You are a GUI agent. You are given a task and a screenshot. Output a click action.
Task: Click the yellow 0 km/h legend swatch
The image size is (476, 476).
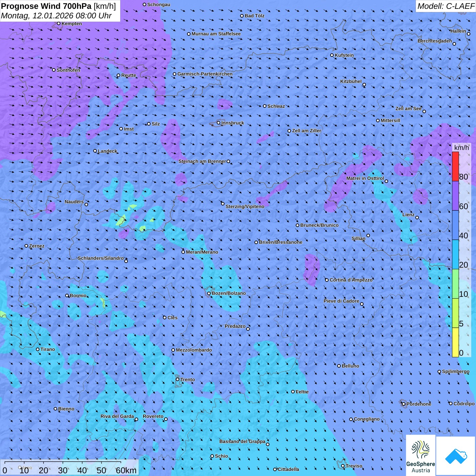pos(455,342)
